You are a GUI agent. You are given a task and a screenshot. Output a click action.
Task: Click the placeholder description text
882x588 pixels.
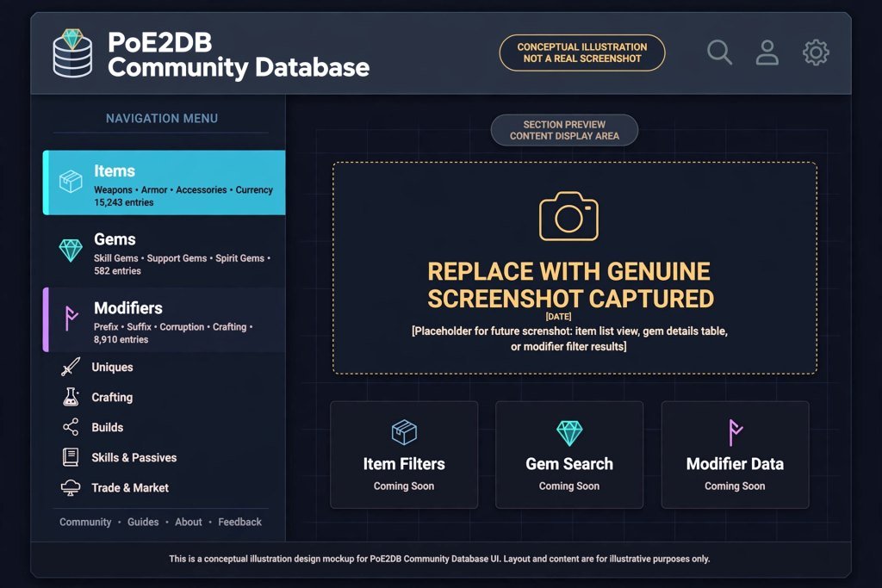point(569,338)
